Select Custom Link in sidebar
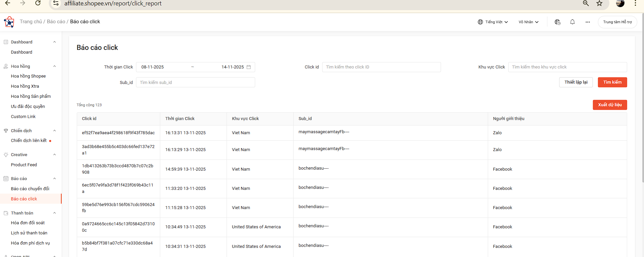 (23, 117)
